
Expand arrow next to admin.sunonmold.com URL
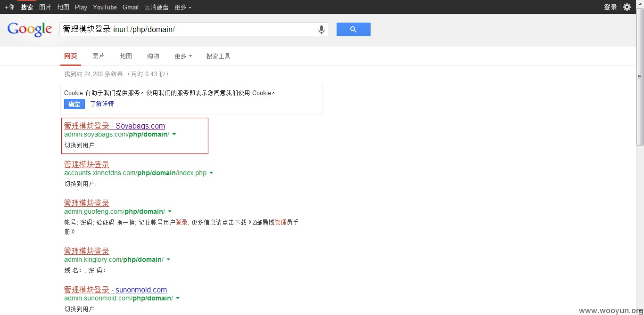pos(178,298)
